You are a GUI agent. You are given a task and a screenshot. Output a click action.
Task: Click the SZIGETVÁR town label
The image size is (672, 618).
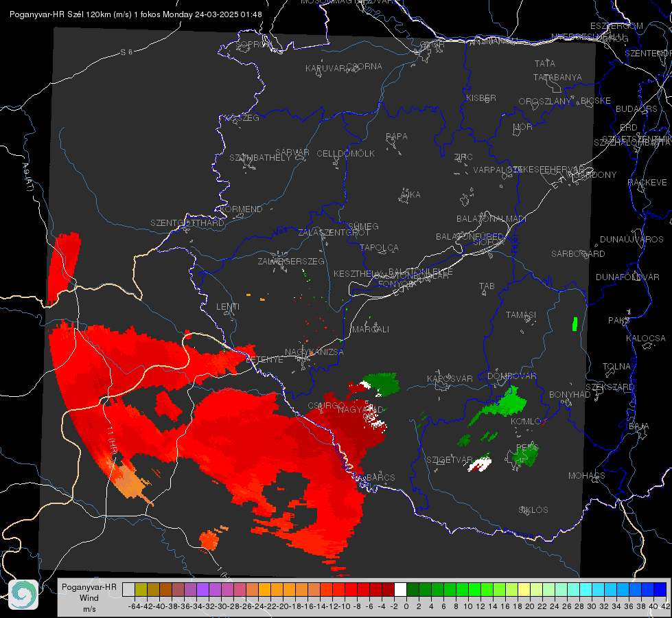pos(450,460)
